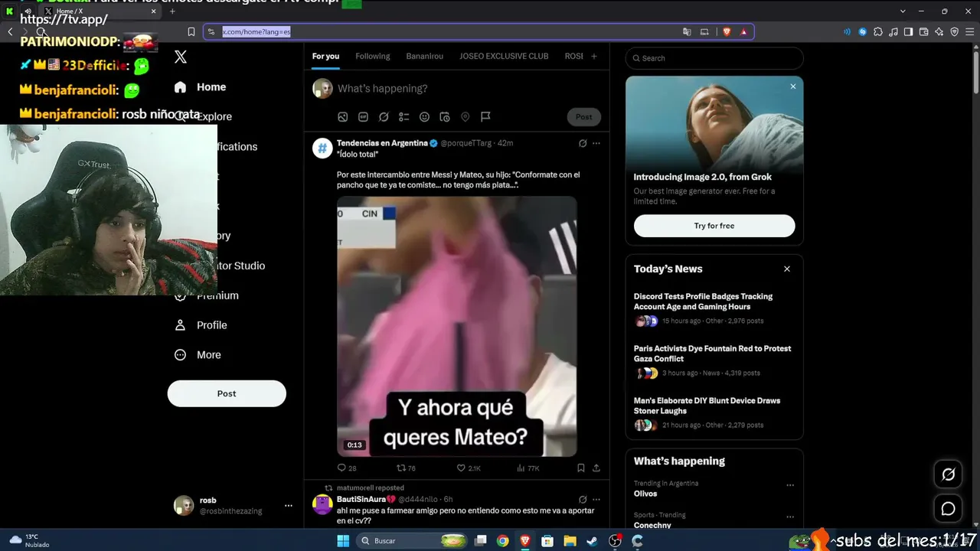Toggle the browser sidebar panel
980x551 pixels.
908,31
